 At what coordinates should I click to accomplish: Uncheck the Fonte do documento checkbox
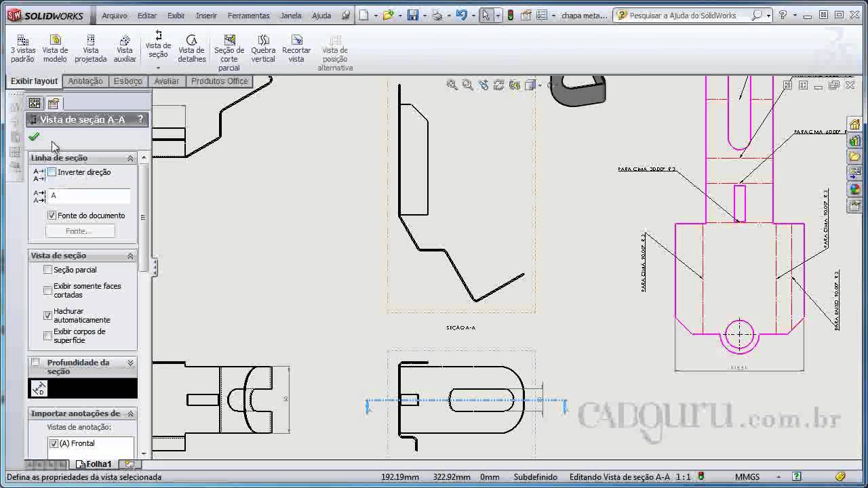[x=52, y=216]
